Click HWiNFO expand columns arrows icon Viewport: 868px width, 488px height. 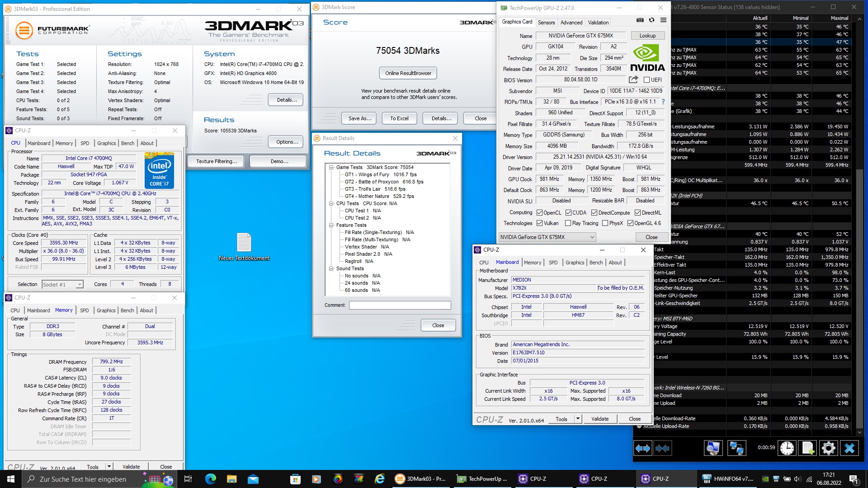[x=643, y=448]
